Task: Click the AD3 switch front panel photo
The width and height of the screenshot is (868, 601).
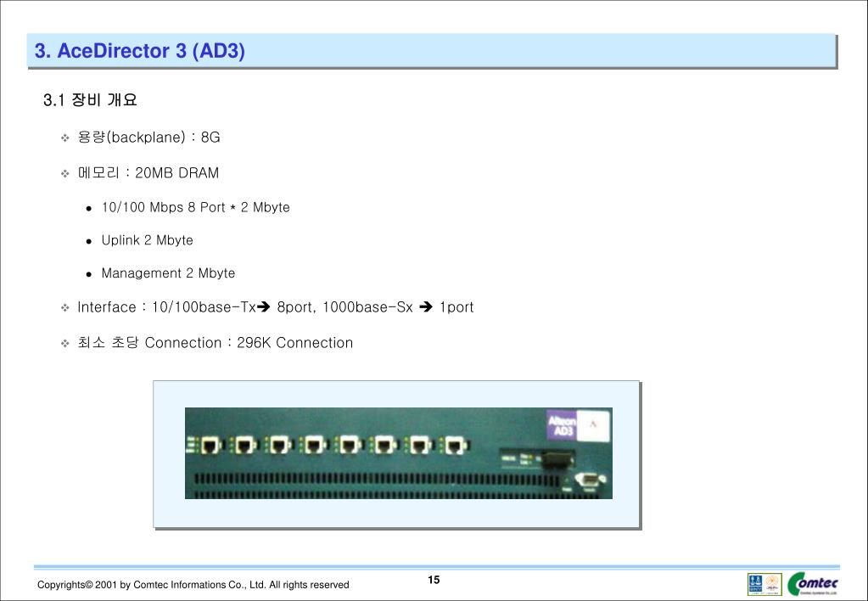Action: [x=399, y=453]
